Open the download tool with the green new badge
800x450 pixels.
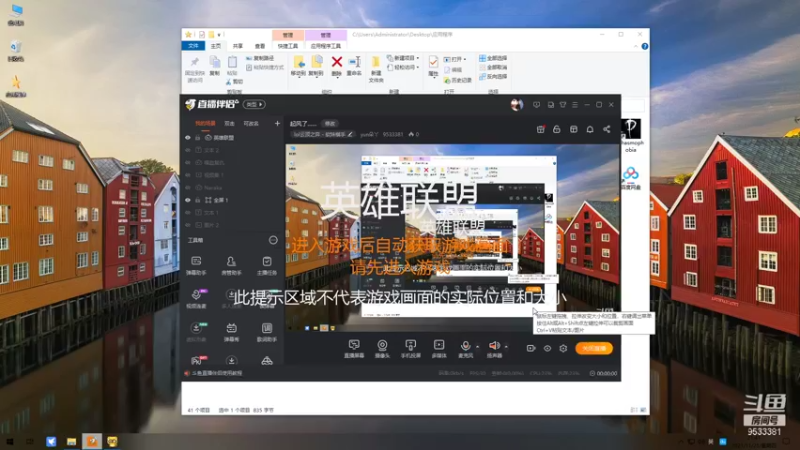196,332
